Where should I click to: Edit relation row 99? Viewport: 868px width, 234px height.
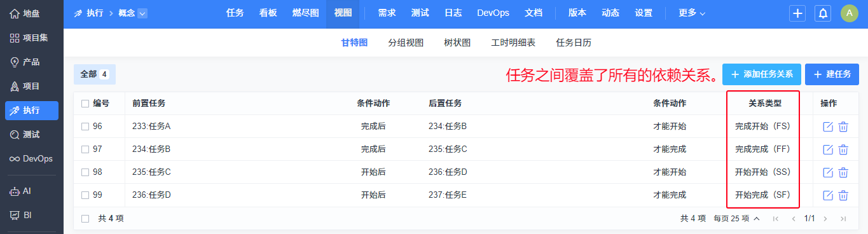coord(828,195)
